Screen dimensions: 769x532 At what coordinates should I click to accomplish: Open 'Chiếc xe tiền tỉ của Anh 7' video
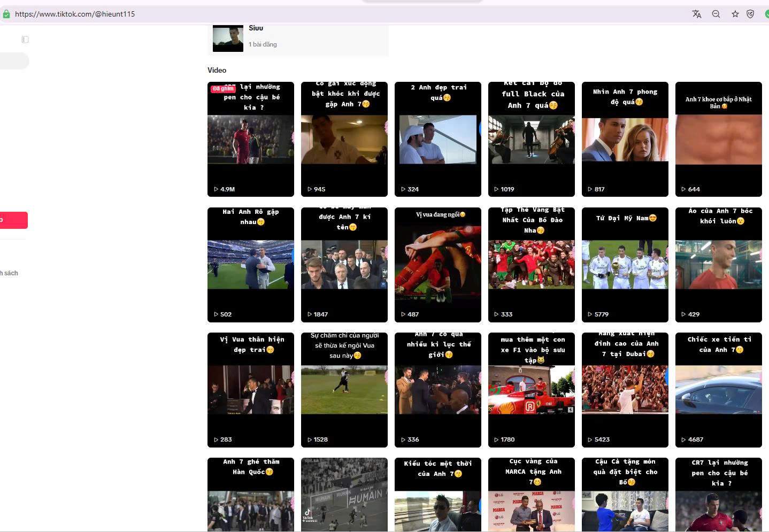point(719,390)
